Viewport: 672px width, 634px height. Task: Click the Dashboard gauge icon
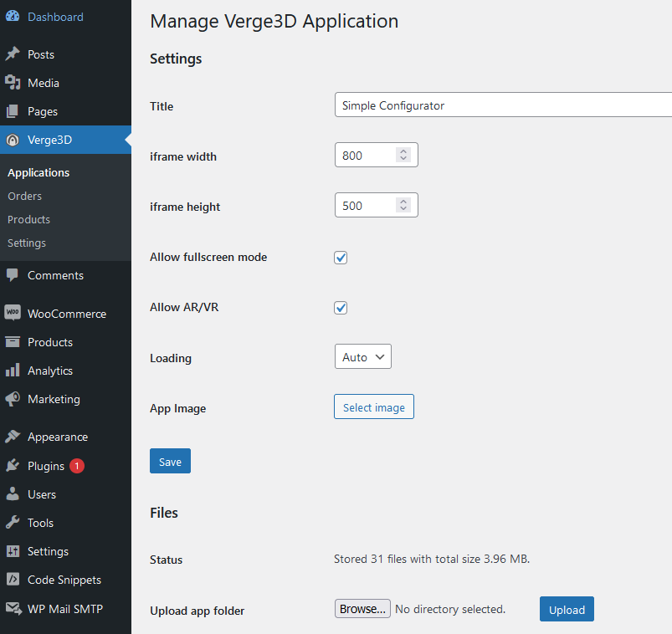point(13,16)
